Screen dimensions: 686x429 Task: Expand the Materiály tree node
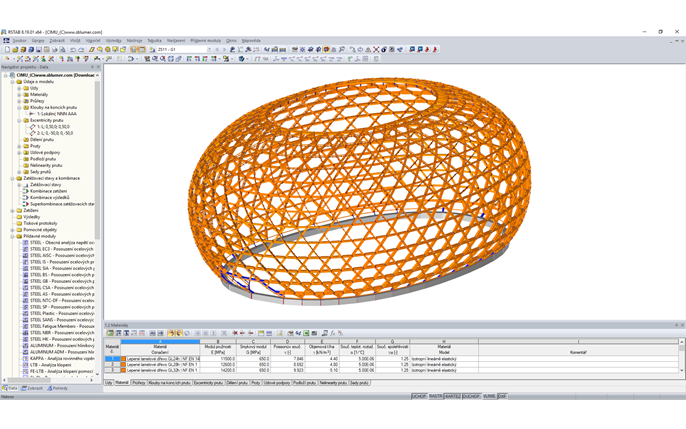(x=19, y=94)
